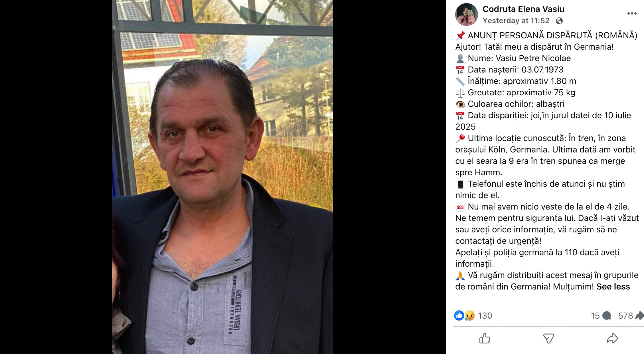The height and width of the screenshot is (354, 644).
Task: Open the 578 shares count
Action: coord(625,316)
